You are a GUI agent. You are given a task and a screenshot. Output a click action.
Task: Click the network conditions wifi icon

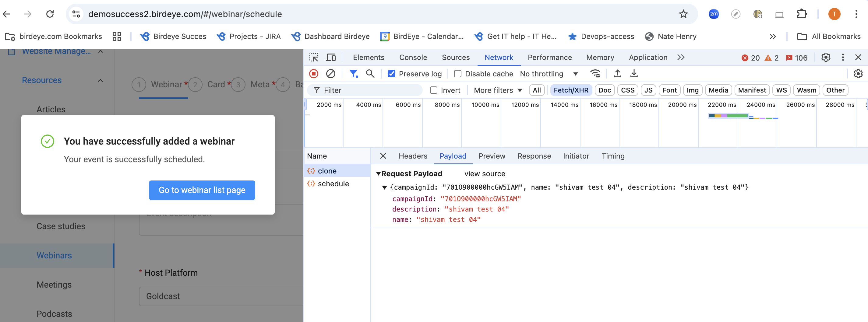pos(595,74)
